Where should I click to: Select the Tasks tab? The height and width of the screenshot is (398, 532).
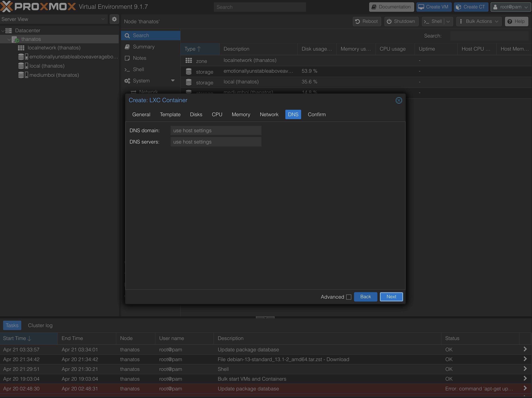(12, 326)
